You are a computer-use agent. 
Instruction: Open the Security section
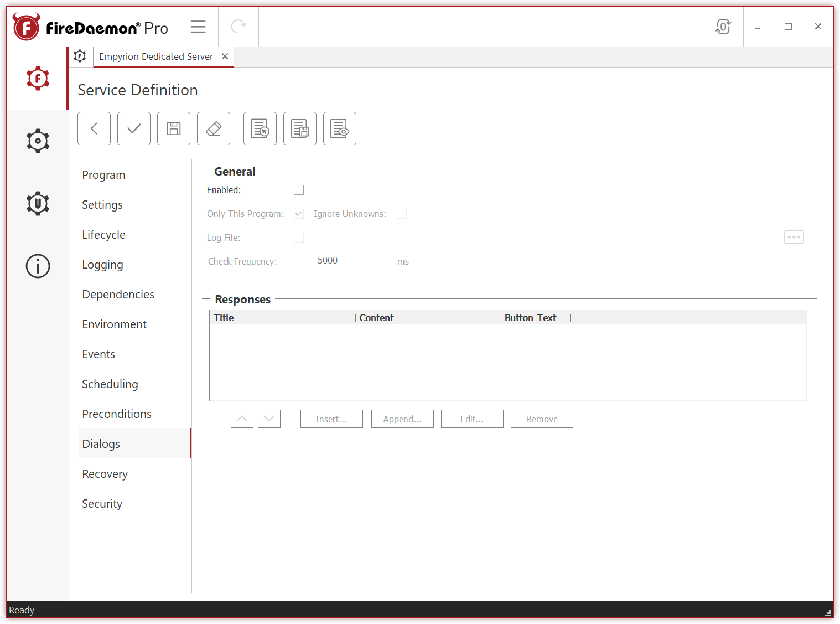[x=135, y=504]
